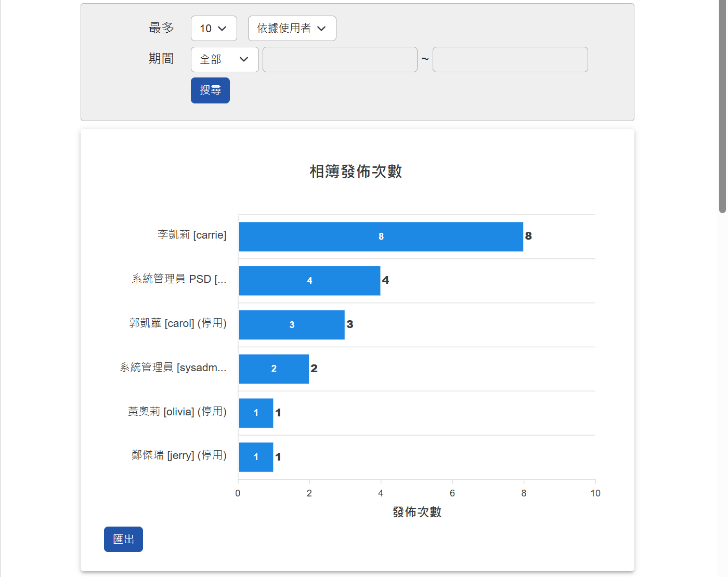Click the 搜尋 search button

pyautogui.click(x=210, y=90)
